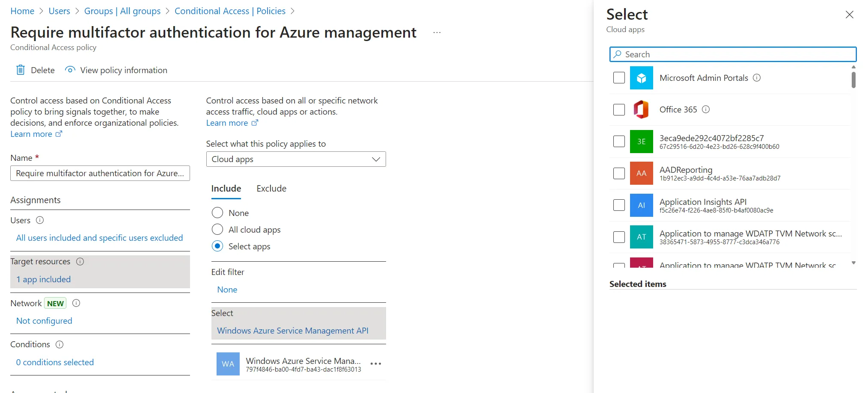Image resolution: width=868 pixels, height=393 pixels.
Task: Click the WA Windows Azure Service Management icon
Action: [x=228, y=364]
